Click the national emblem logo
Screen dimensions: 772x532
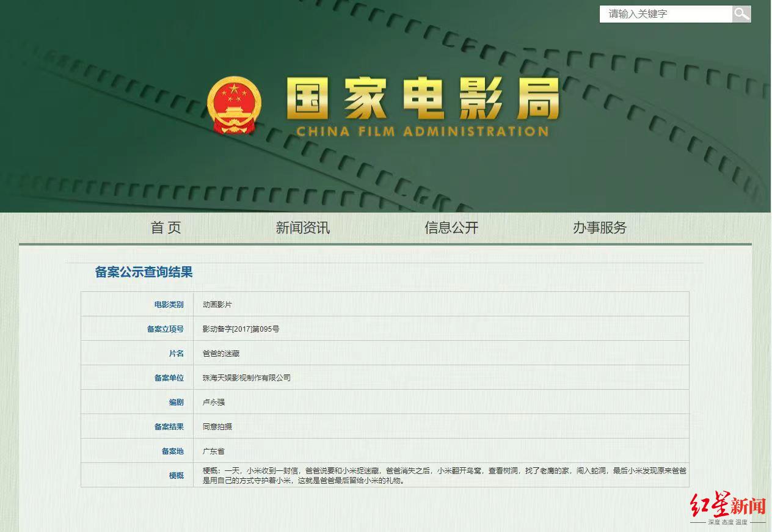(x=234, y=106)
